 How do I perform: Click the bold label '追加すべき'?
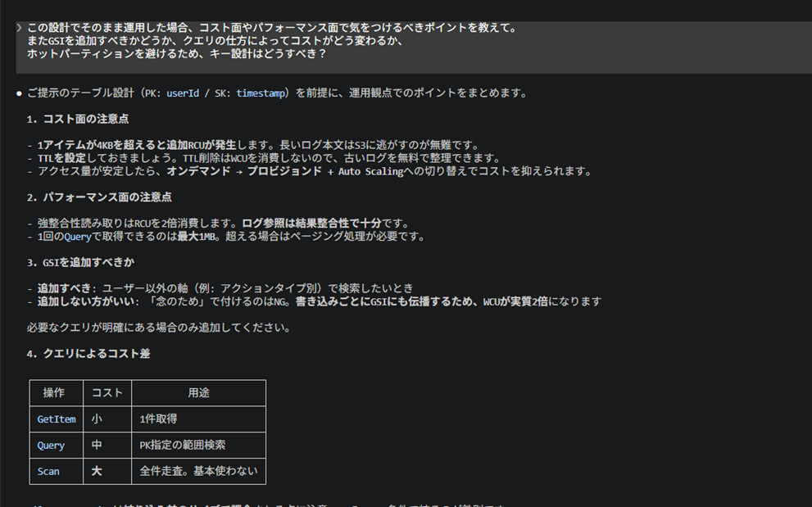click(64, 288)
